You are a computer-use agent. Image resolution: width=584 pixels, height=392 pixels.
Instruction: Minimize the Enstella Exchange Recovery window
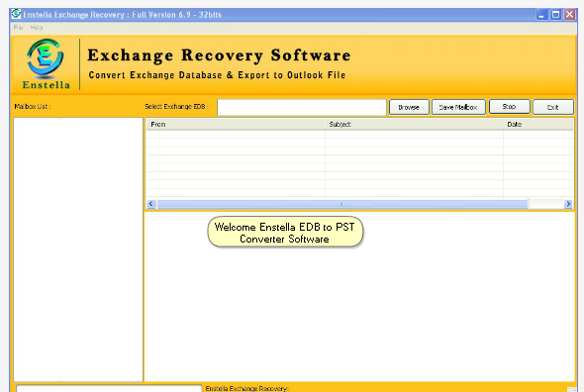[x=541, y=15]
